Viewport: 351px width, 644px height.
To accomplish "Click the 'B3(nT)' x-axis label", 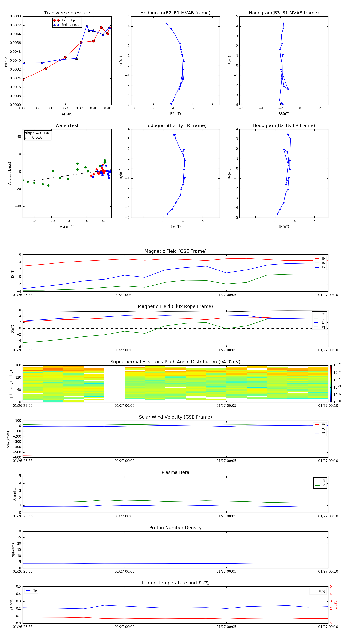I will (284, 114).
